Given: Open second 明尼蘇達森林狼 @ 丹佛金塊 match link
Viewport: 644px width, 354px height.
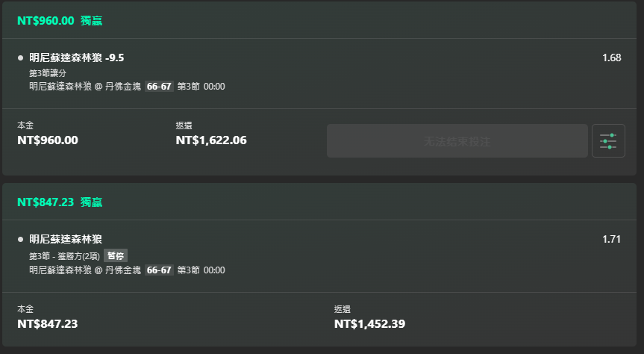Looking at the screenshot, I should (85, 270).
